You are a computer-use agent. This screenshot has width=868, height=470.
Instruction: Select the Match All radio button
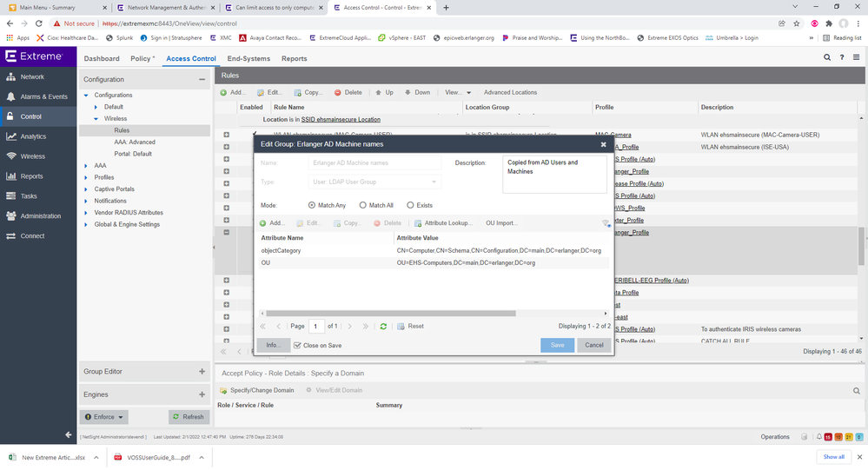point(365,205)
